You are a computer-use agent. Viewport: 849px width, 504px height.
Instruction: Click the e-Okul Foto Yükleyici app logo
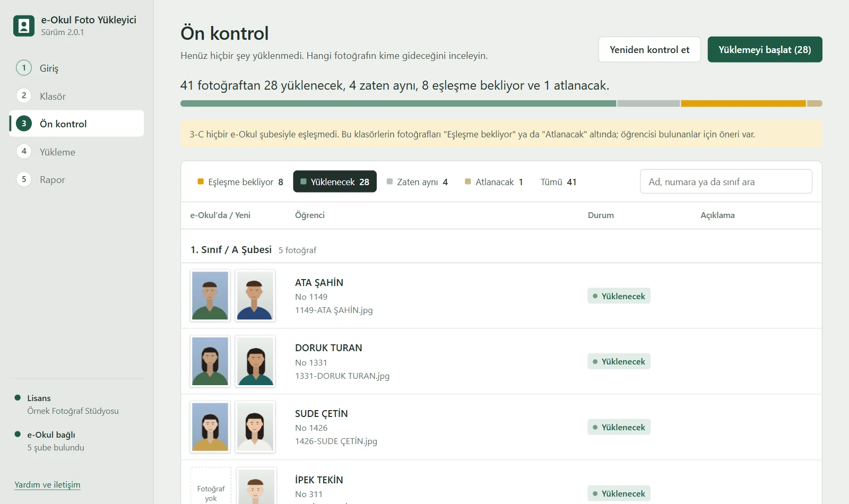tap(24, 25)
